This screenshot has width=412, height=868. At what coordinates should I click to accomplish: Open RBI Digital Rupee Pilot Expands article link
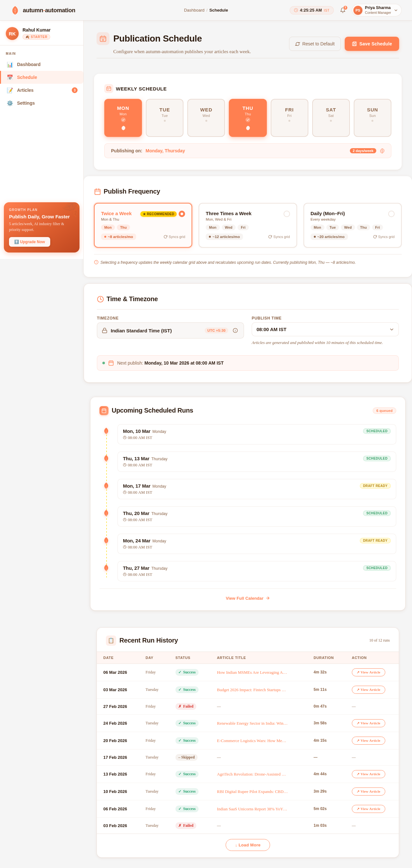click(x=252, y=792)
